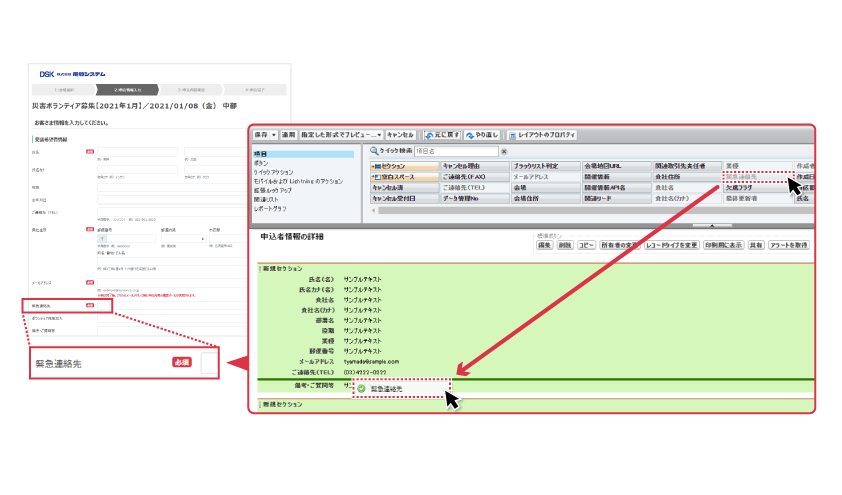Open the 保存 save dropdown arrow
The image size is (842, 495).
(x=273, y=134)
